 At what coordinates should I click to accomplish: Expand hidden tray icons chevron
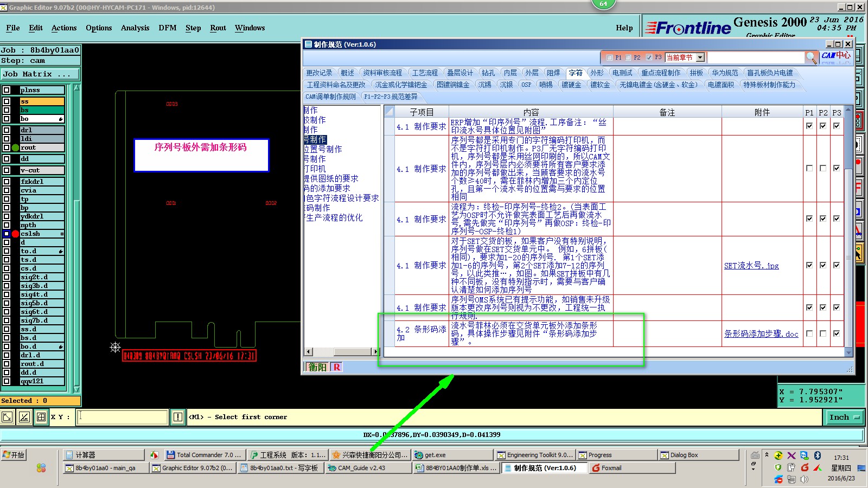tap(767, 454)
